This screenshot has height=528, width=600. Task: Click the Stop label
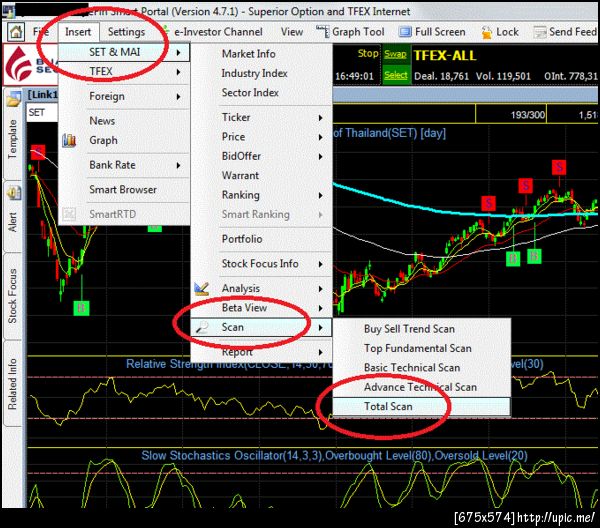(368, 54)
